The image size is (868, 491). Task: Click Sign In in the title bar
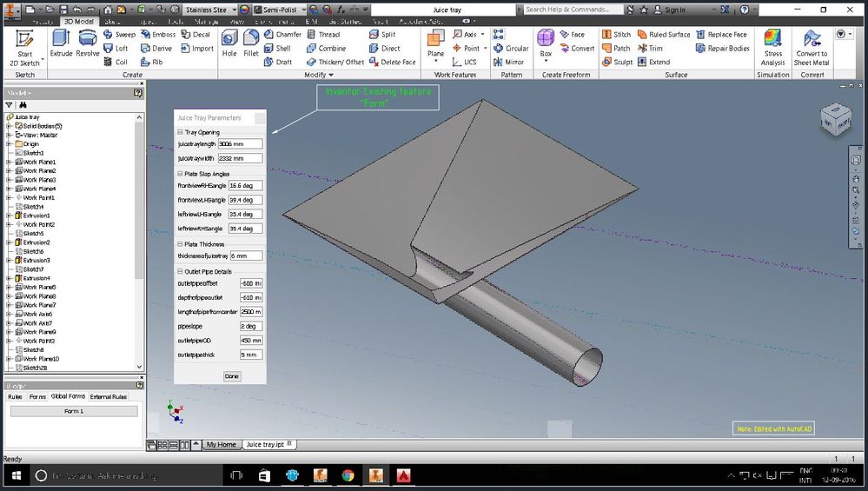(670, 10)
